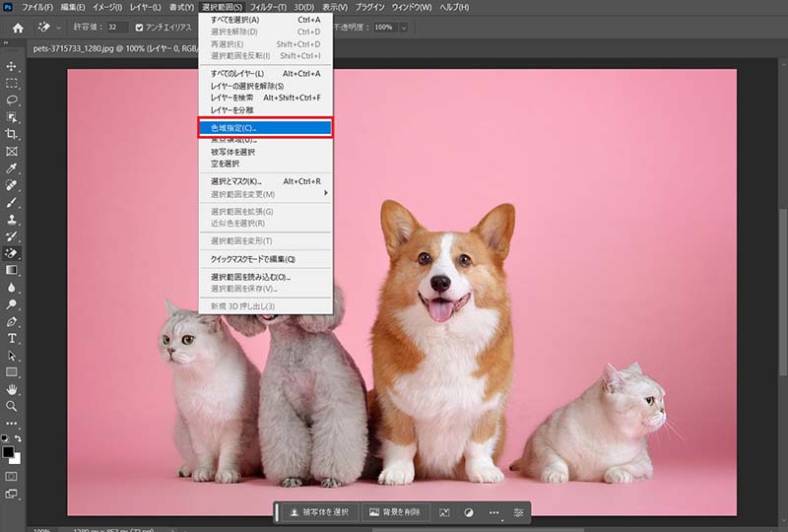This screenshot has height=532, width=788.
Task: Click the 許容値 input field showing 32
Action: [x=117, y=28]
